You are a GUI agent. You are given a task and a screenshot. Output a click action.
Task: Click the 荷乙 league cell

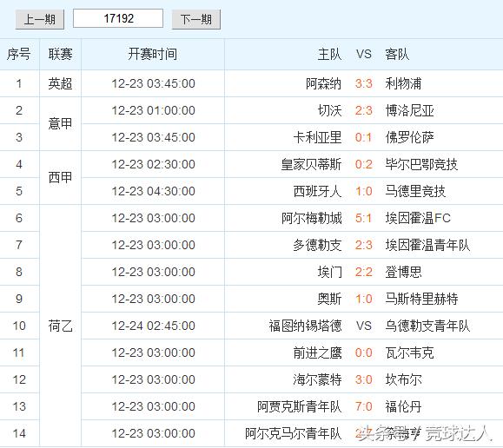coord(60,326)
